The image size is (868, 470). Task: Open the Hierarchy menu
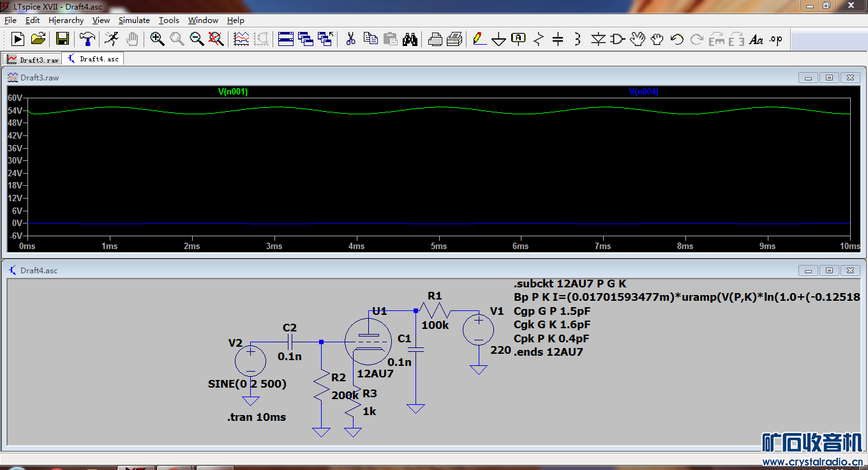click(x=66, y=20)
